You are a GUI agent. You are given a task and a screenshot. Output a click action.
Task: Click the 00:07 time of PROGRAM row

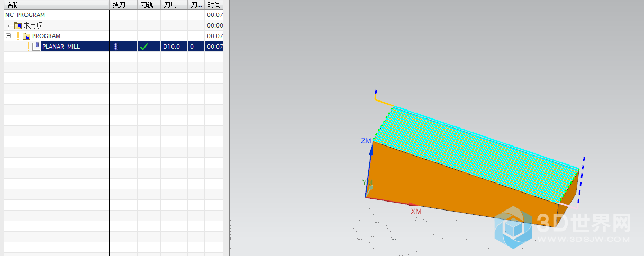[x=214, y=36]
